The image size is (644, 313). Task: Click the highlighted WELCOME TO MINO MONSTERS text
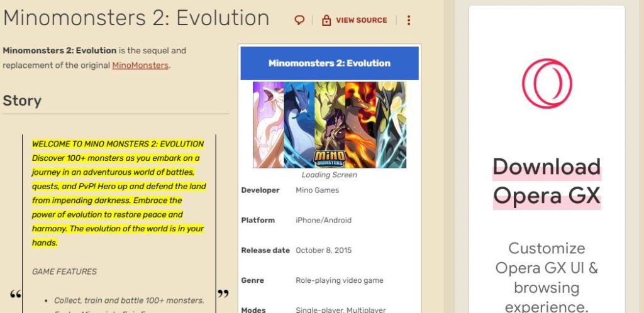coord(118,144)
